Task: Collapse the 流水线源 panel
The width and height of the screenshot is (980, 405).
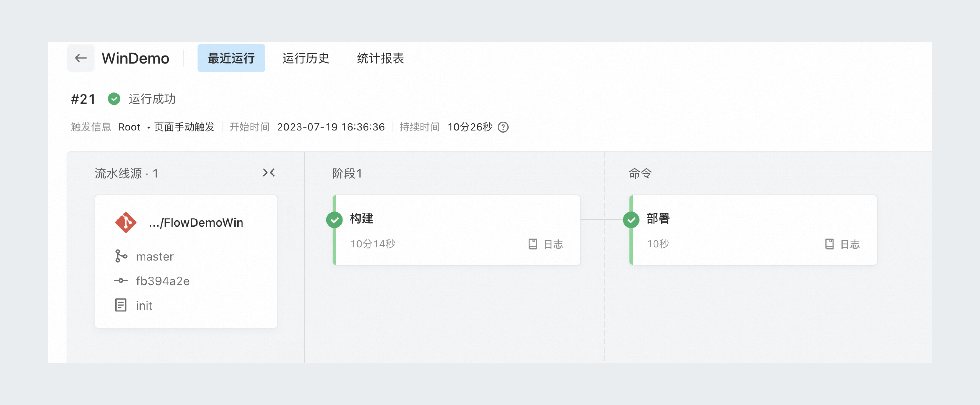Action: (269, 173)
